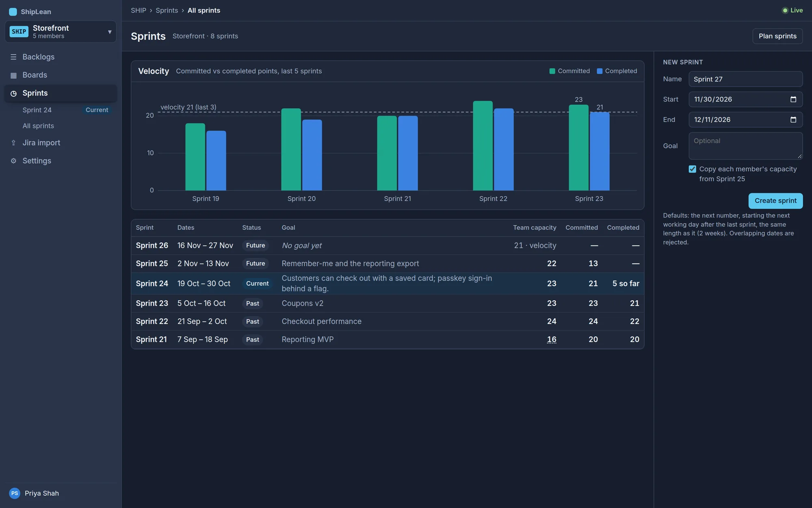Image resolution: width=812 pixels, height=508 pixels.
Task: Click the Sprint 23 committed bar
Action: pyautogui.click(x=579, y=148)
